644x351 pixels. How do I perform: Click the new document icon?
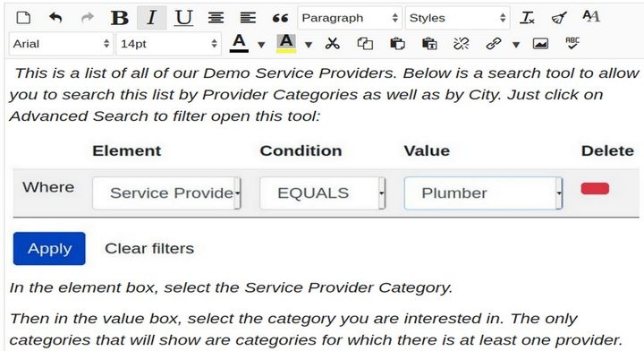click(x=23, y=18)
